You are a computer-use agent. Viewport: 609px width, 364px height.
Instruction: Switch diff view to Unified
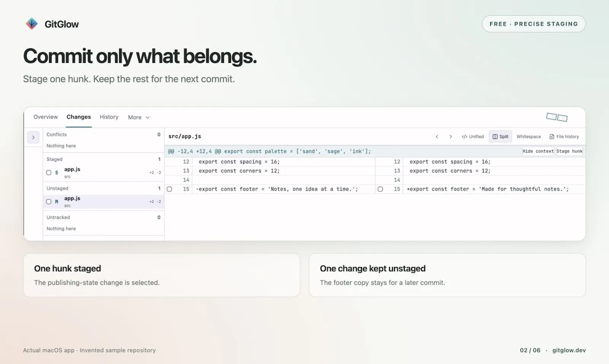473,137
